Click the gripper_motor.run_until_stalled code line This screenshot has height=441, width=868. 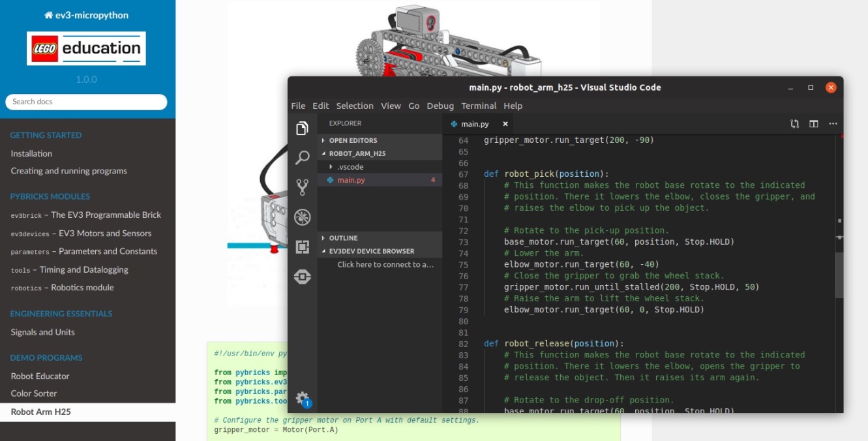point(632,287)
